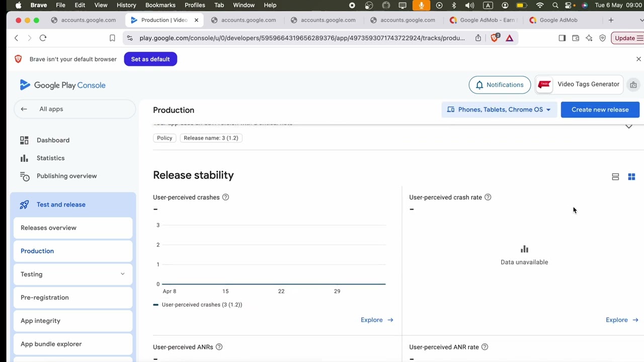The image size is (644, 362).
Task: Click the Policy chip
Action: coord(165,138)
